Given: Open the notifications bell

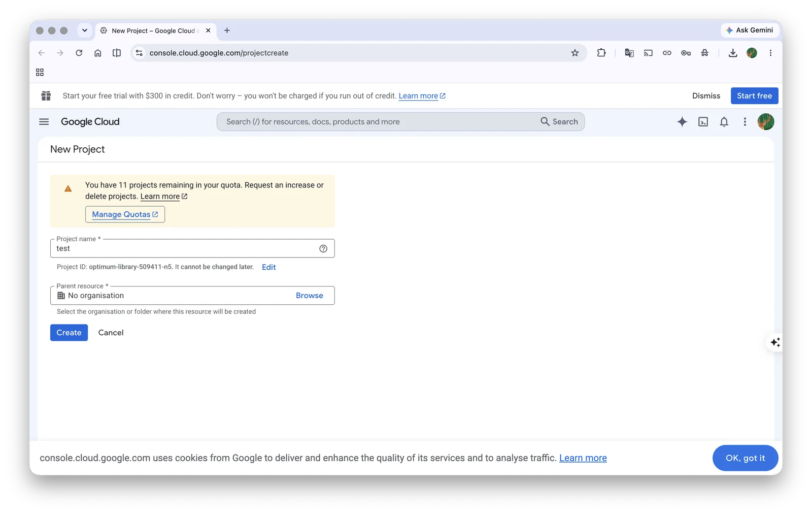Looking at the screenshot, I should (x=724, y=122).
